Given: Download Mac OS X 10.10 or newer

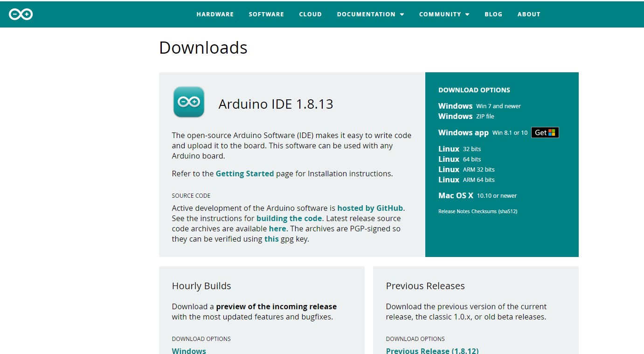Looking at the screenshot, I should 478,195.
